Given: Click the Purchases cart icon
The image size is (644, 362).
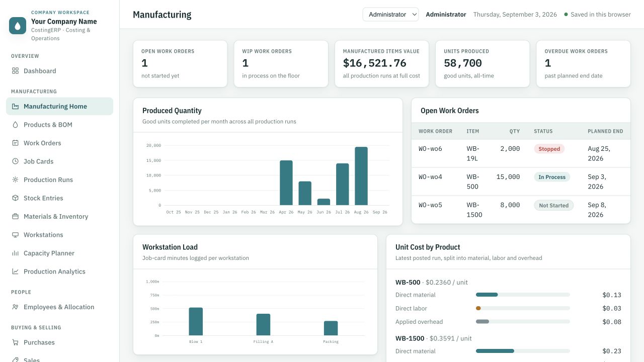Looking at the screenshot, I should click(16, 342).
